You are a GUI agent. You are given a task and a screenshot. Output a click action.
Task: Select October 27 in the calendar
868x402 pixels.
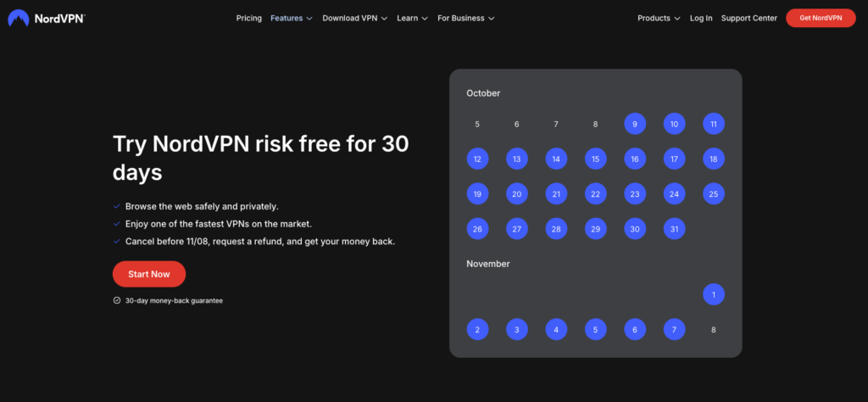[516, 229]
